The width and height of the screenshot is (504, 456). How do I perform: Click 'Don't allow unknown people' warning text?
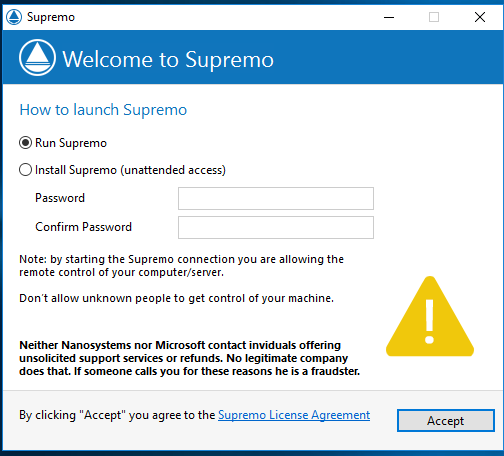pos(176,298)
